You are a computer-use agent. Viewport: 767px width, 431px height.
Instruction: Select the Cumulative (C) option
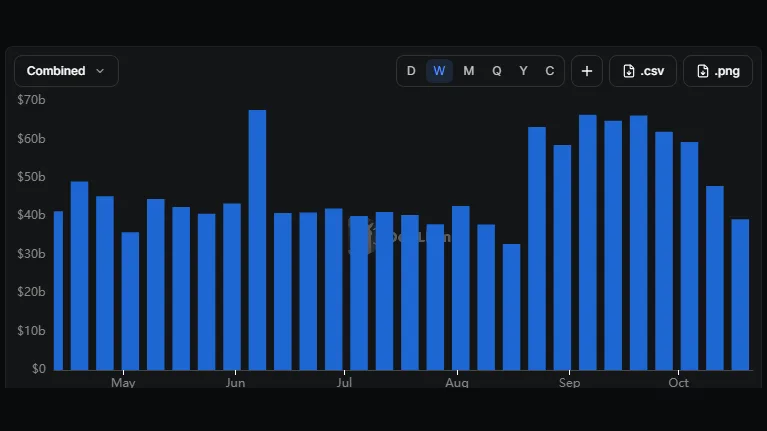[550, 71]
